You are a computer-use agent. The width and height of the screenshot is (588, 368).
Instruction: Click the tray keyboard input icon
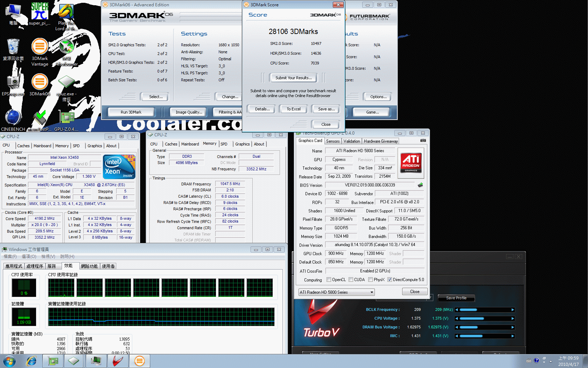tap(529, 361)
